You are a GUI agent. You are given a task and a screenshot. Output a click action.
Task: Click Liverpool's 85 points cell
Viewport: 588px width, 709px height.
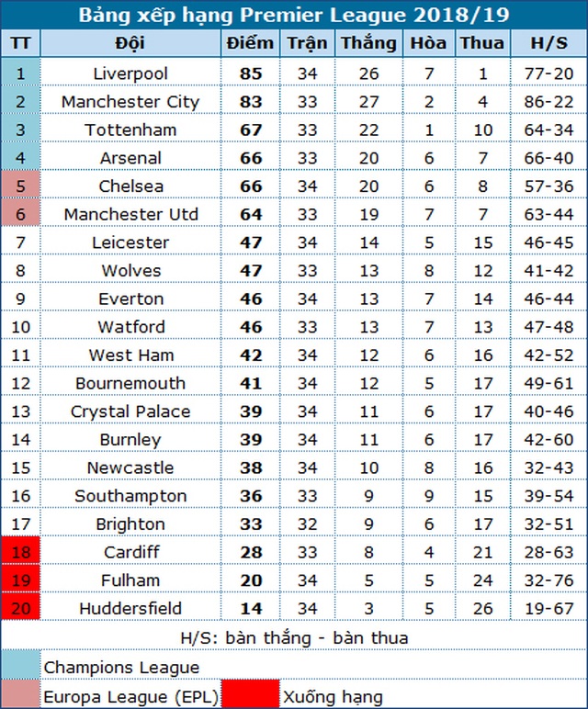[249, 73]
